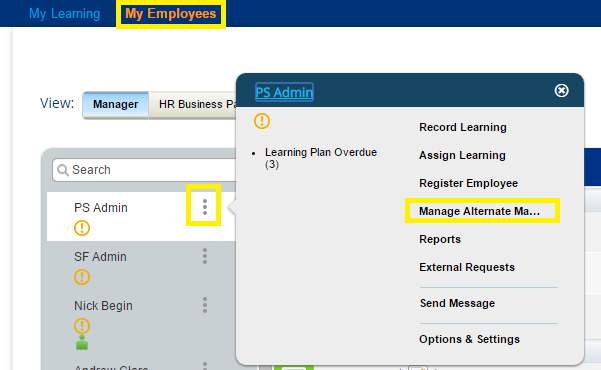Image resolution: width=601 pixels, height=370 pixels.
Task: Click Learning Plan Overdue (3) text
Action: tap(321, 158)
